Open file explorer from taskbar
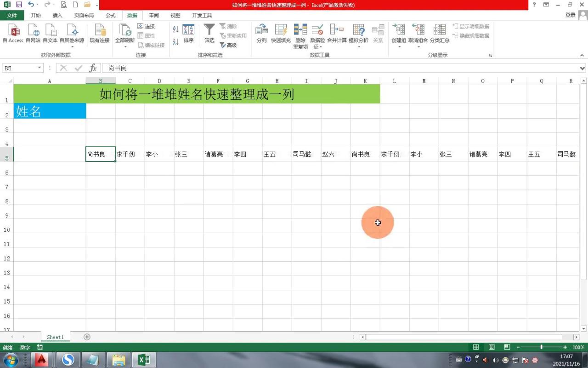This screenshot has height=368, width=588. pyautogui.click(x=119, y=360)
